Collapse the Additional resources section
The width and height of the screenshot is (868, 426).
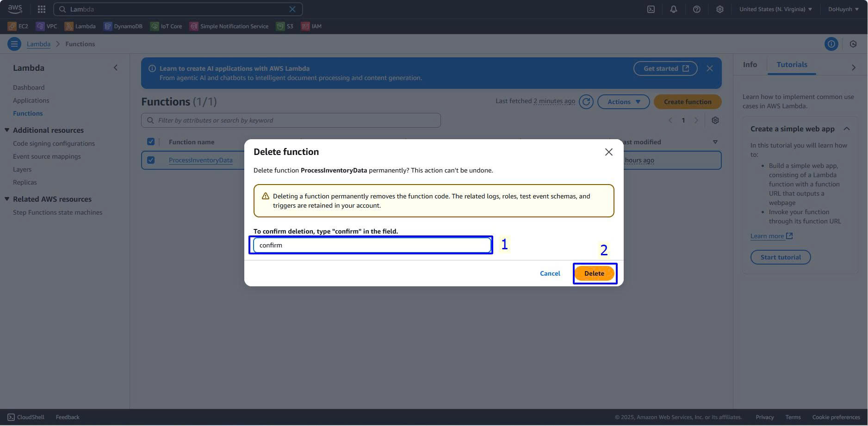7,130
